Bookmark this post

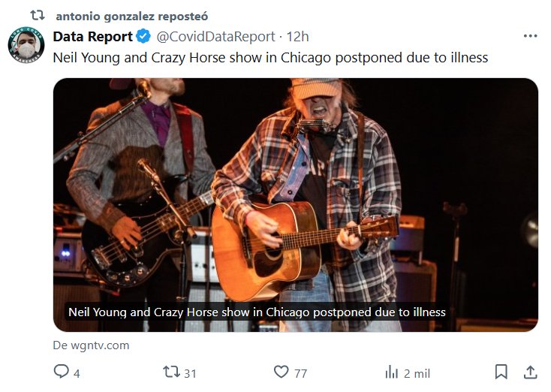pyautogui.click(x=501, y=372)
